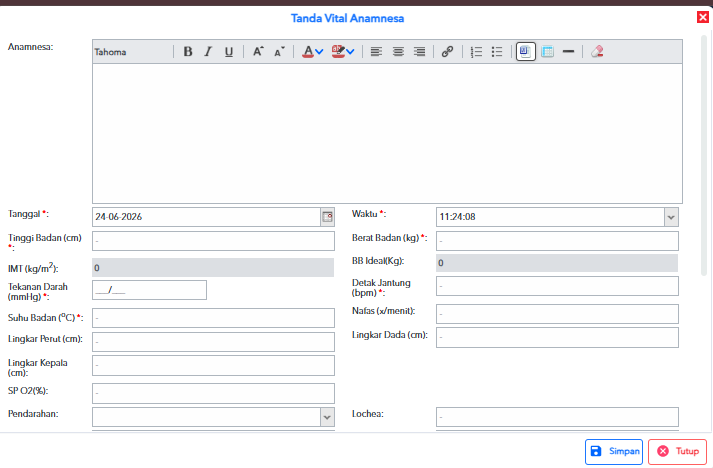Clear formatting with the eraser icon
Viewport: 713px width, 468px height.
click(x=597, y=52)
